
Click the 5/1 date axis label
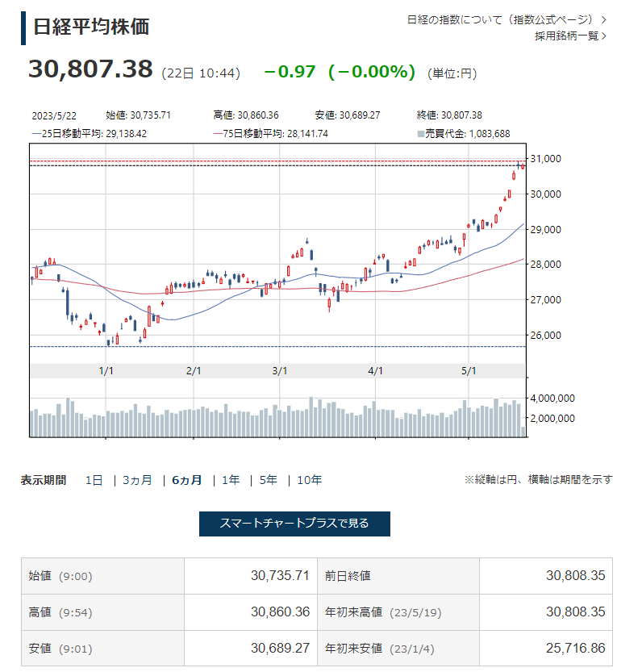[469, 371]
